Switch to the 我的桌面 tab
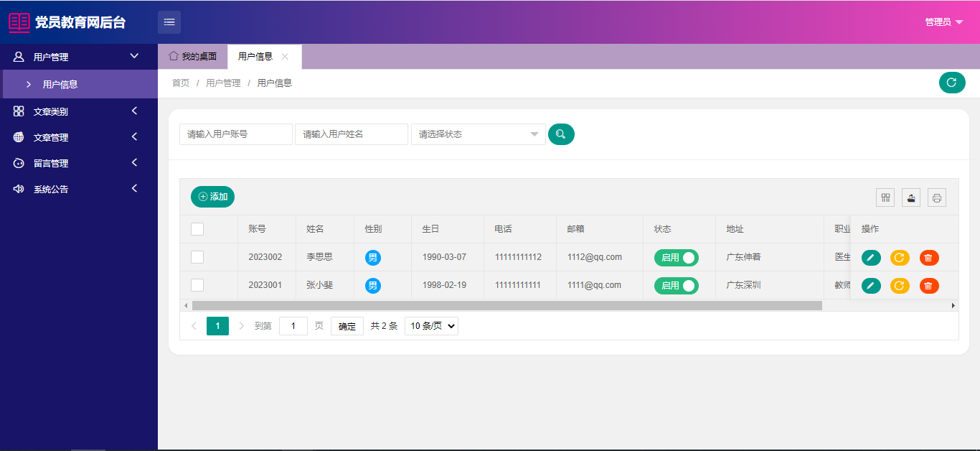 [192, 56]
